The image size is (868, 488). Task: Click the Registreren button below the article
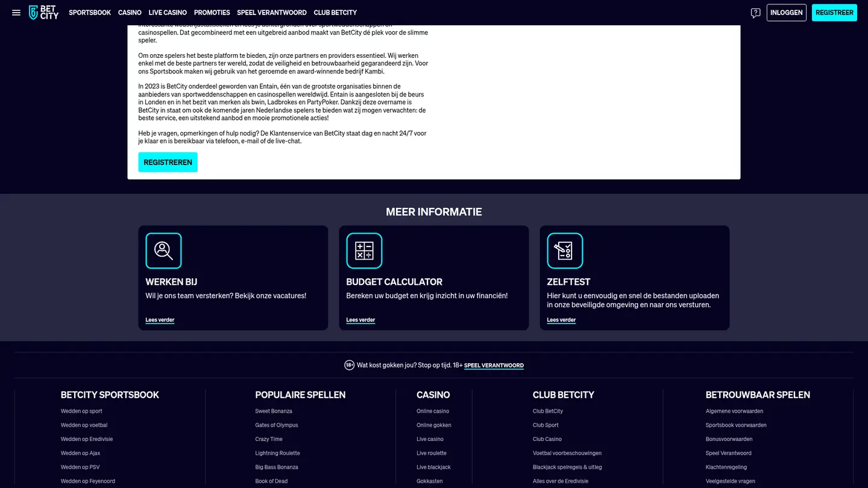[168, 162]
